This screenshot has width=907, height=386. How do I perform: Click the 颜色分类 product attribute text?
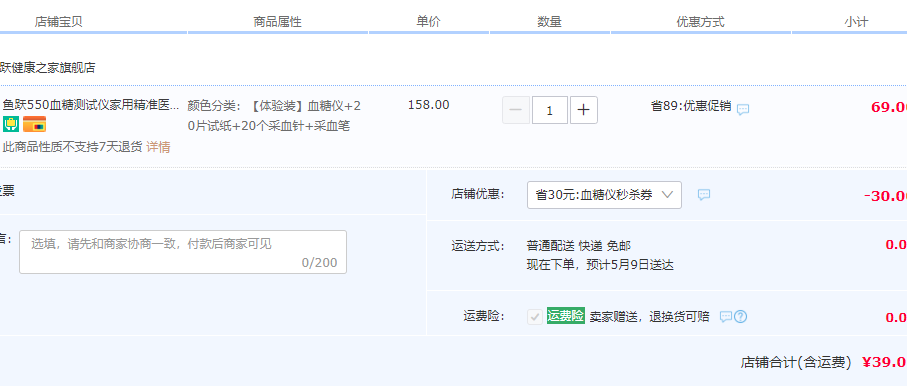(x=274, y=116)
